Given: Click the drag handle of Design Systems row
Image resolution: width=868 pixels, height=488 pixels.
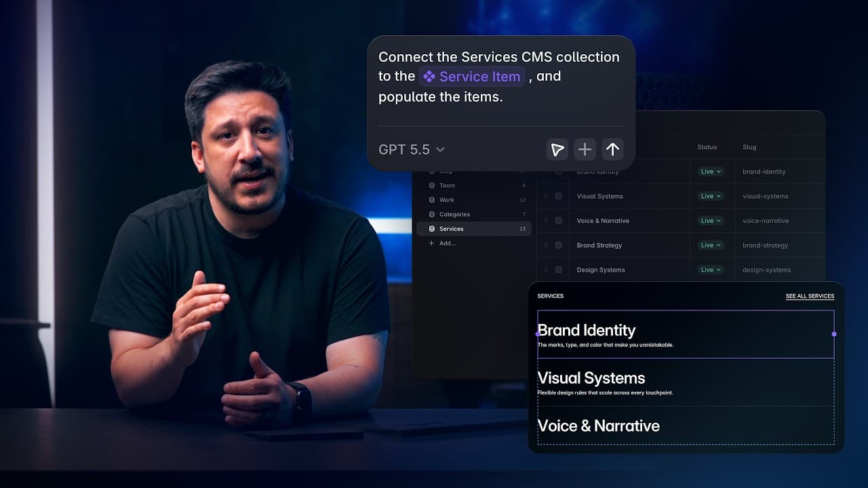Looking at the screenshot, I should pyautogui.click(x=546, y=270).
